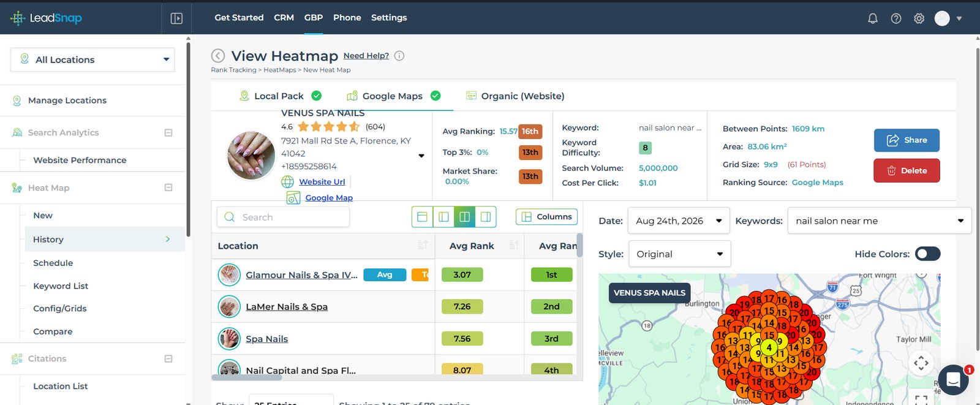Toggle the Local Pack green checkmark
The height and width of the screenshot is (405, 980).
pos(317,96)
